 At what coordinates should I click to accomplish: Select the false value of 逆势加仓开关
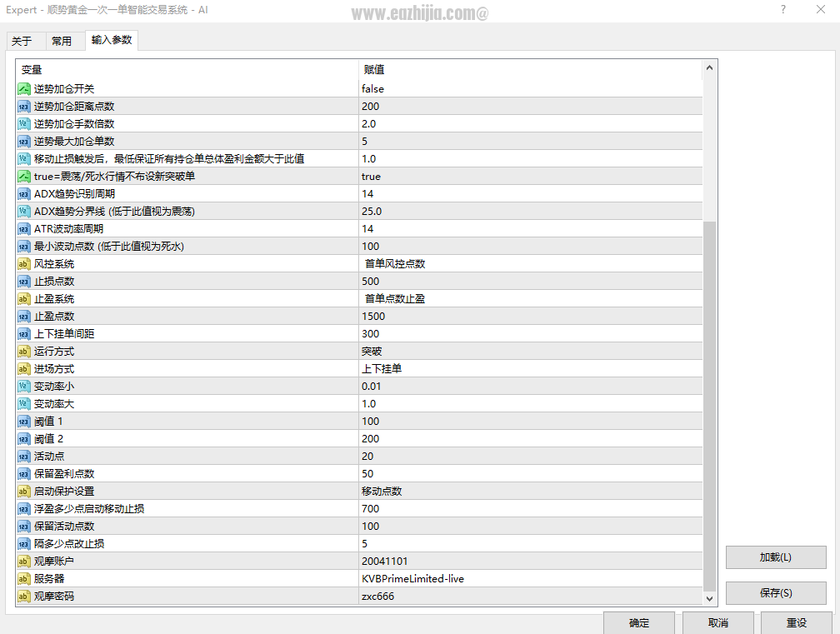(372, 89)
